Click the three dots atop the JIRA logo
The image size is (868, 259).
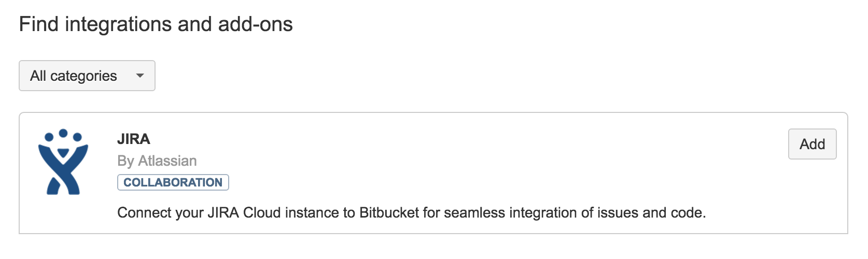[63, 135]
